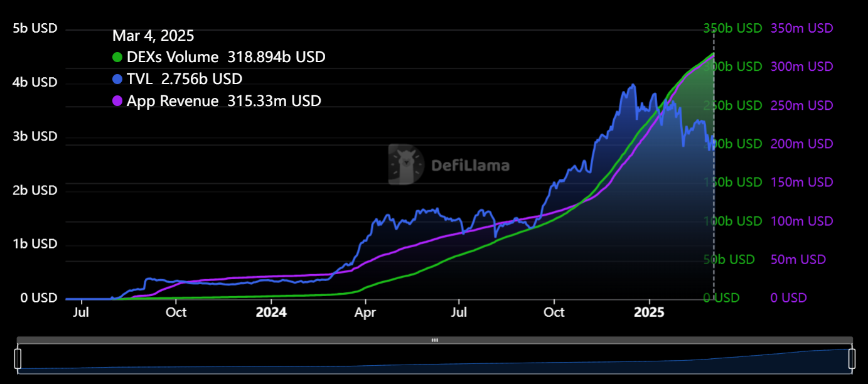Click the center grip above range slider
The image size is (868, 384).
tap(435, 340)
